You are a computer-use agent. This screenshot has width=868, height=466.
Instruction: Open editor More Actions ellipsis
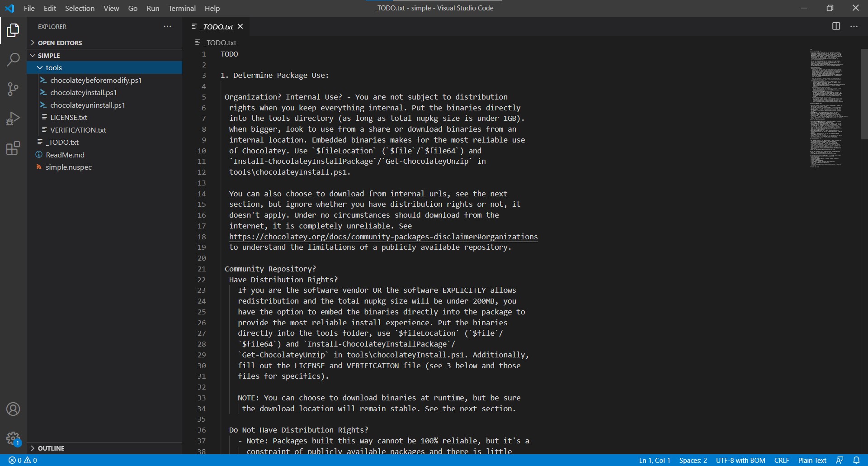tap(854, 26)
